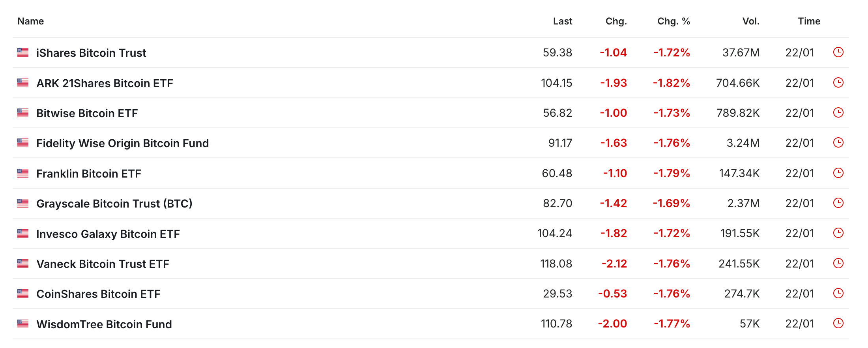Sort by the Last price column header
Image resolution: width=868 pixels, height=348 pixels.
click(x=563, y=21)
